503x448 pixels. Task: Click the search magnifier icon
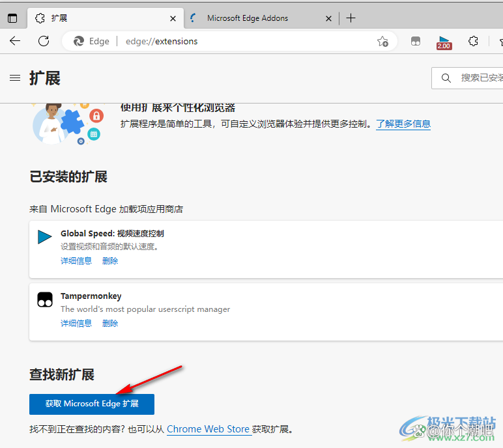446,78
